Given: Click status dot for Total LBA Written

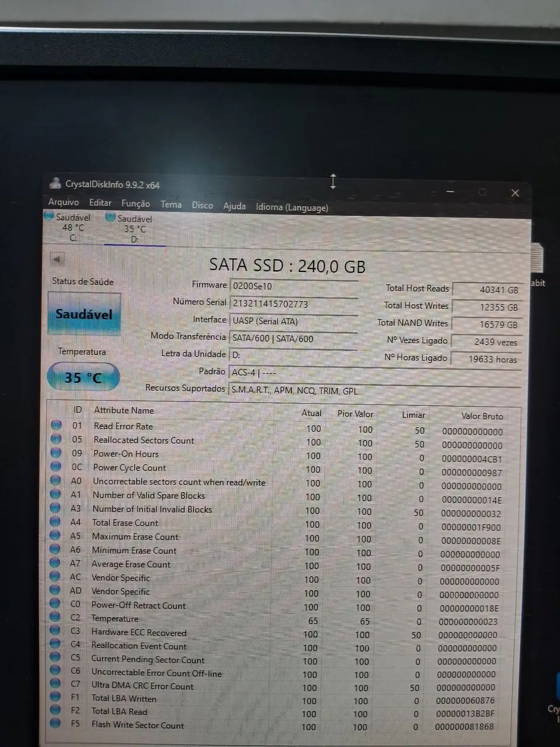Looking at the screenshot, I should 55,697.
